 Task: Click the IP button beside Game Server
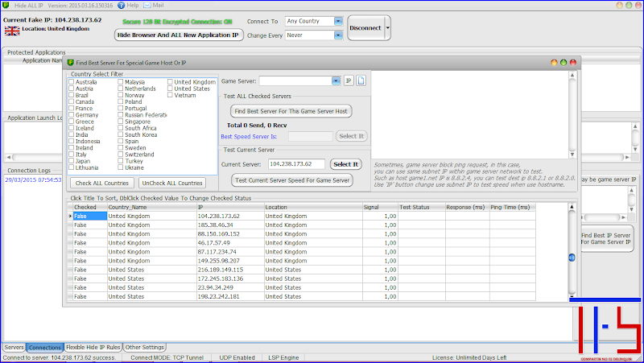(349, 81)
